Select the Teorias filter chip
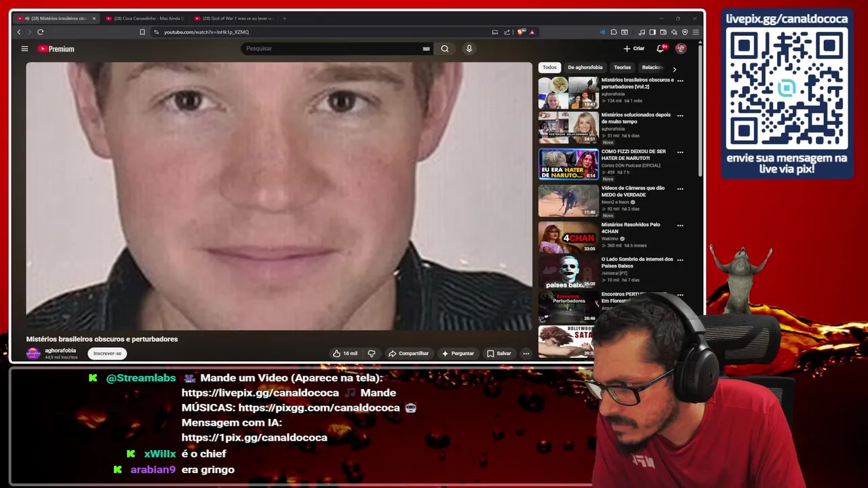Image resolution: width=868 pixels, height=488 pixels. pos(623,68)
